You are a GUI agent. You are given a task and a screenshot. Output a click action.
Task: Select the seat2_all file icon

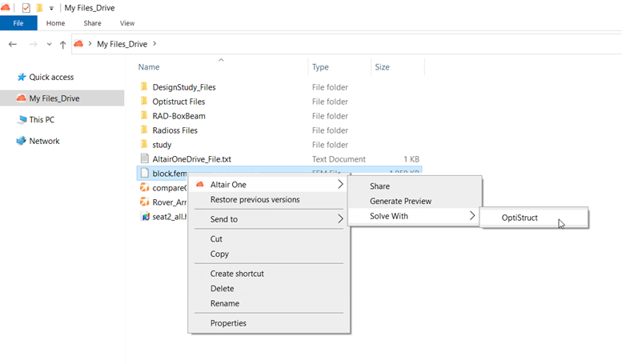[144, 217]
